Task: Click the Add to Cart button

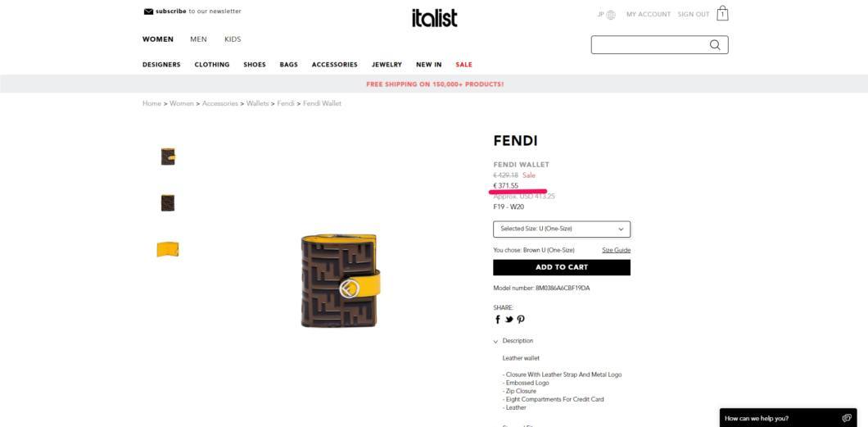Action: [x=561, y=267]
